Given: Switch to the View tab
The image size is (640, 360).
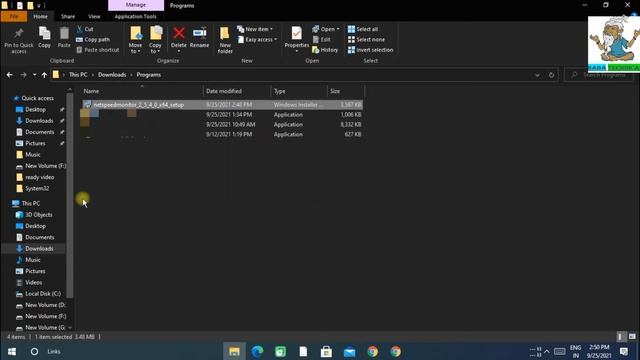Looking at the screenshot, I should pos(94,16).
